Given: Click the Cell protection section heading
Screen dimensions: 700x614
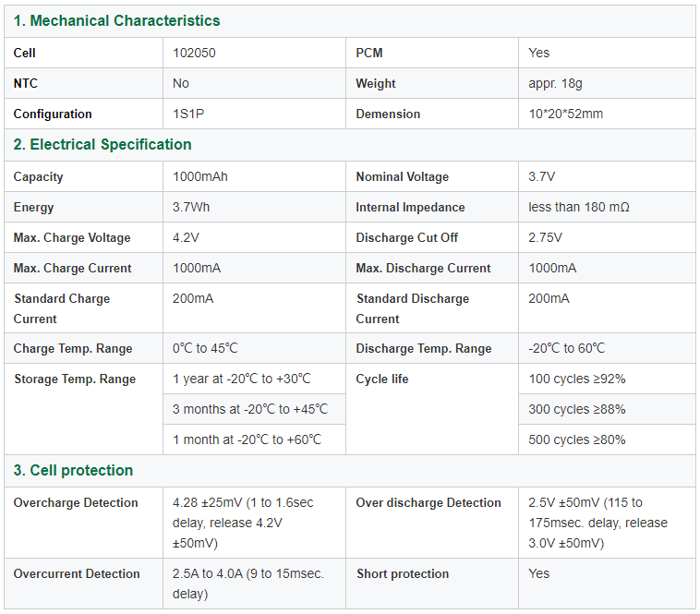Looking at the screenshot, I should click(73, 470).
